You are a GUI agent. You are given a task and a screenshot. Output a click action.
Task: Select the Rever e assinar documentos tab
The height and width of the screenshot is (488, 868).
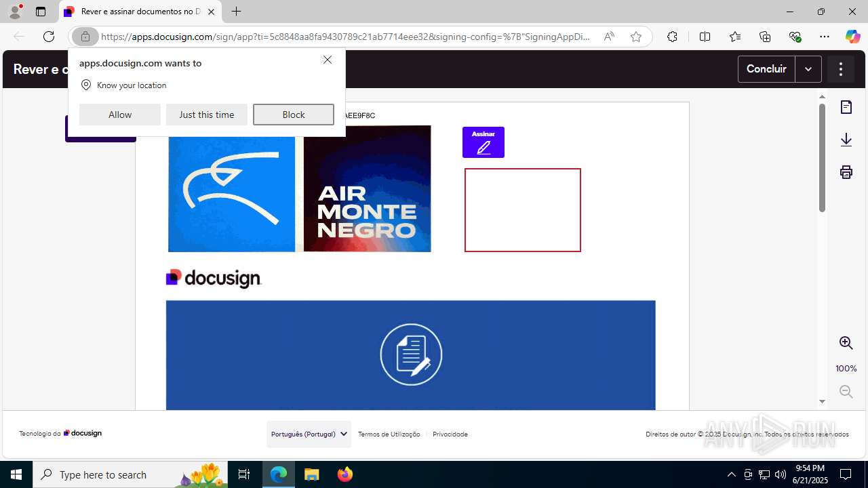tap(140, 12)
